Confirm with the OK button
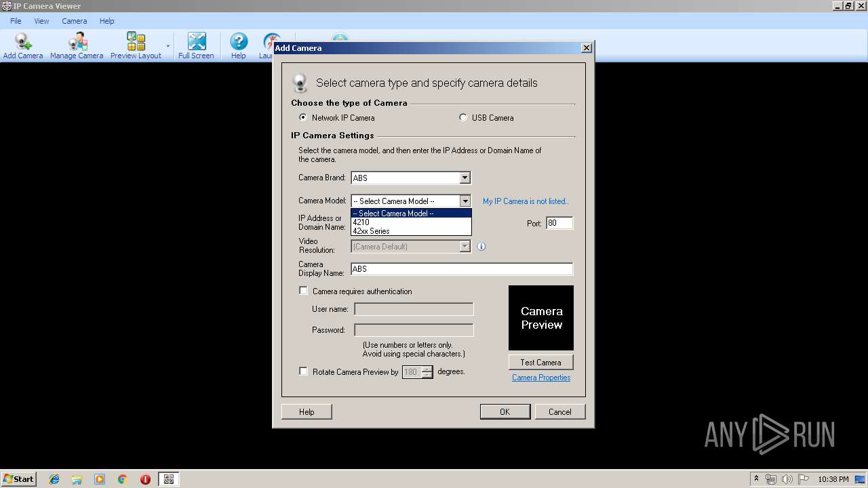The height and width of the screenshot is (488, 868). click(x=505, y=411)
